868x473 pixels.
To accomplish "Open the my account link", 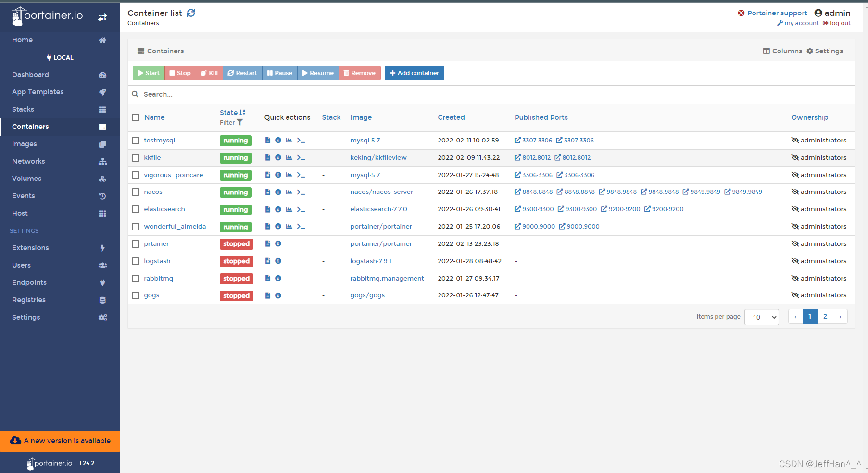I will click(x=798, y=23).
